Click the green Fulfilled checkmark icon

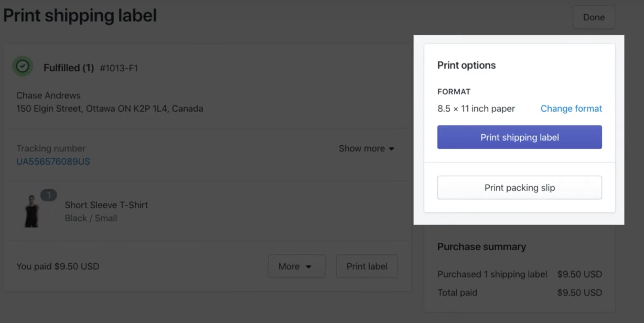point(23,67)
